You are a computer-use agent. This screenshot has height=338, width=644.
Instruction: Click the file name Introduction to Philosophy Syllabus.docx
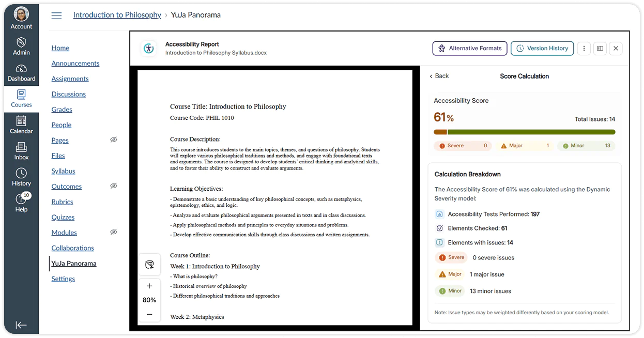click(216, 53)
